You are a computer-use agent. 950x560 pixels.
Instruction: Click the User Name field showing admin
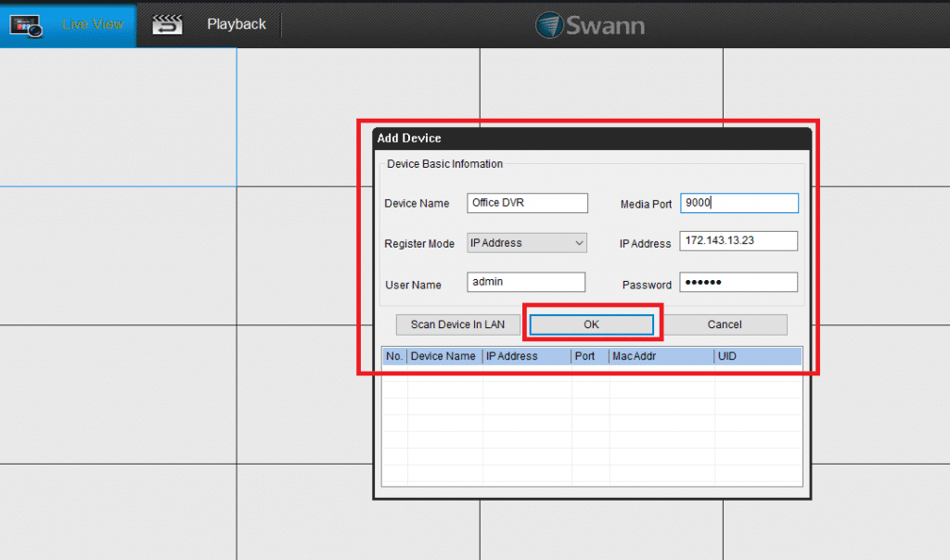tap(526, 282)
